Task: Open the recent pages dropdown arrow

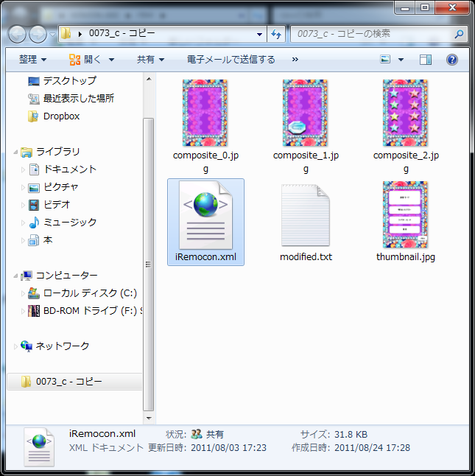Action: [52, 35]
